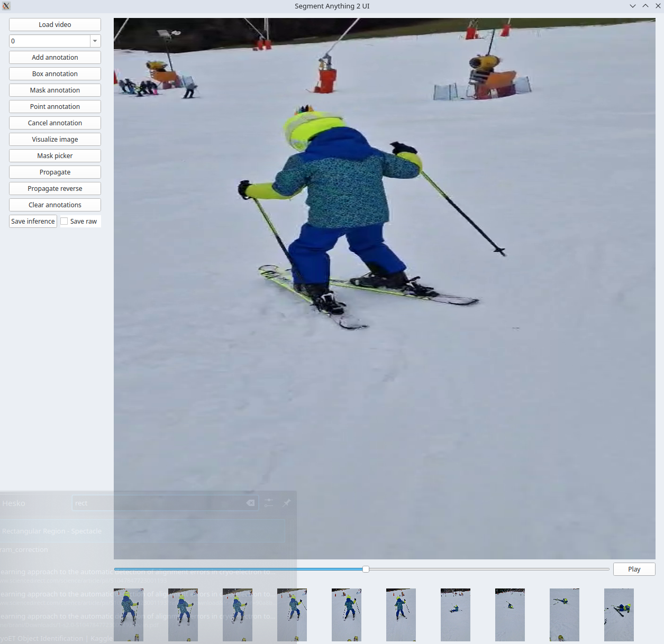Click Visualize image
Viewport: 664px width, 644px height.
55,140
